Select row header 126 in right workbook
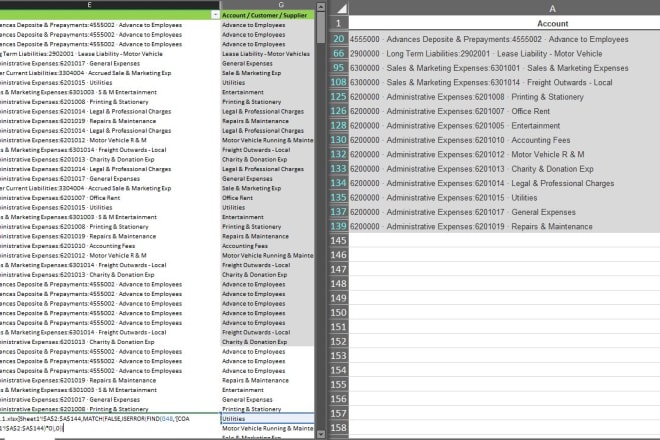The width and height of the screenshot is (660, 440). (x=338, y=111)
